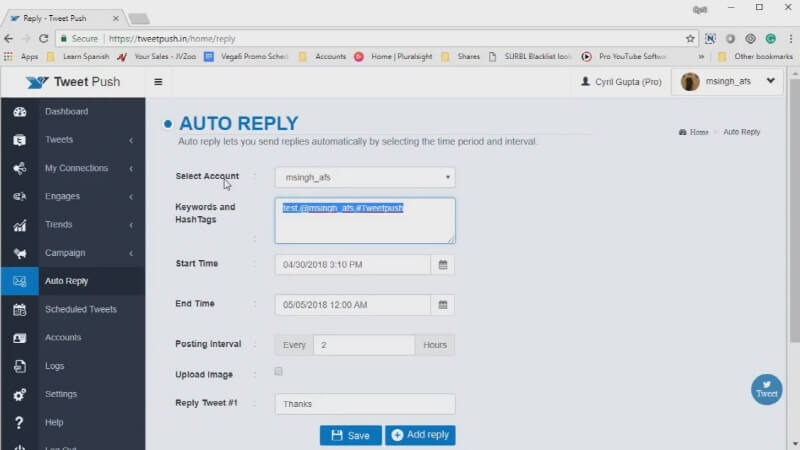Open Other bookmarks folder
The image size is (800, 450).
(x=756, y=57)
